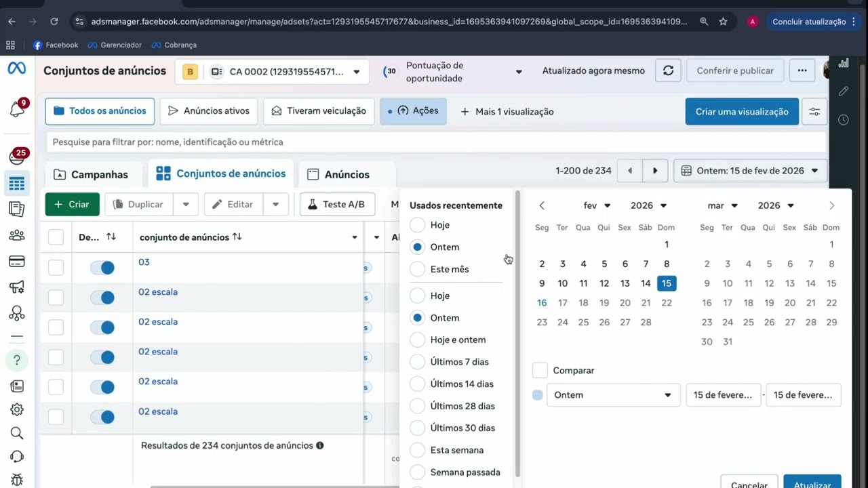The height and width of the screenshot is (488, 868).
Task: Click the light blue swatch beside Ontem dropdown
Action: coord(538,395)
